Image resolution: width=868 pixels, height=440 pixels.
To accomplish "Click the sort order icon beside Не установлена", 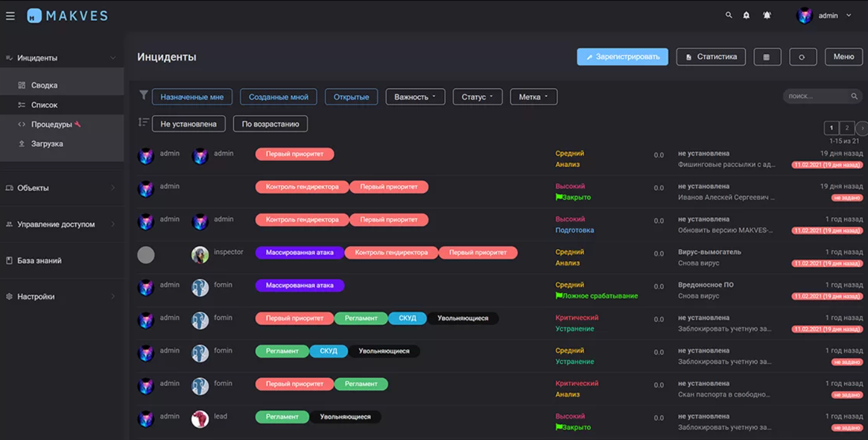I will (x=144, y=122).
